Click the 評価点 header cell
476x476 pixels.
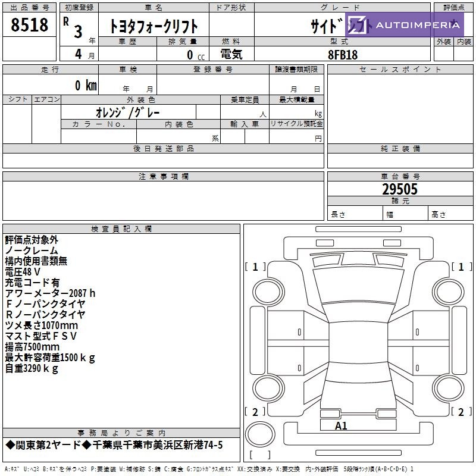point(453,7)
